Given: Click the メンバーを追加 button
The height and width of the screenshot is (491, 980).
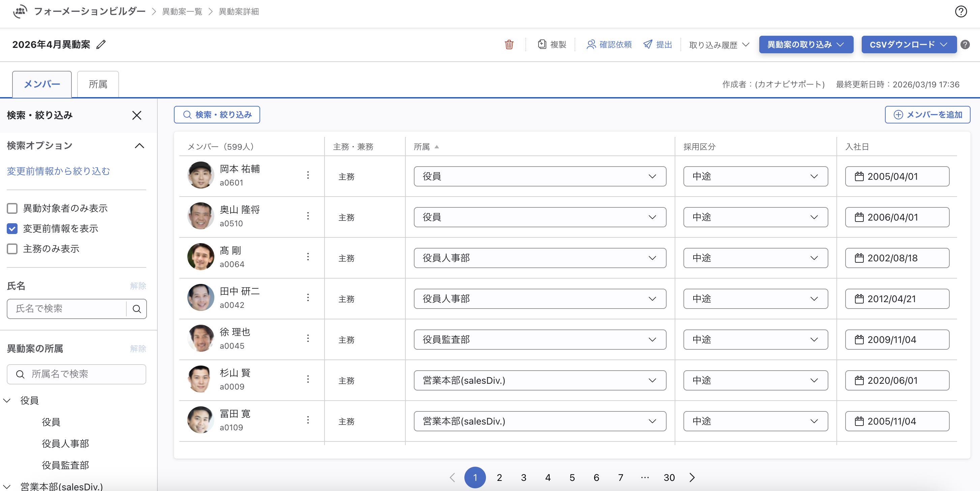Looking at the screenshot, I should (927, 115).
